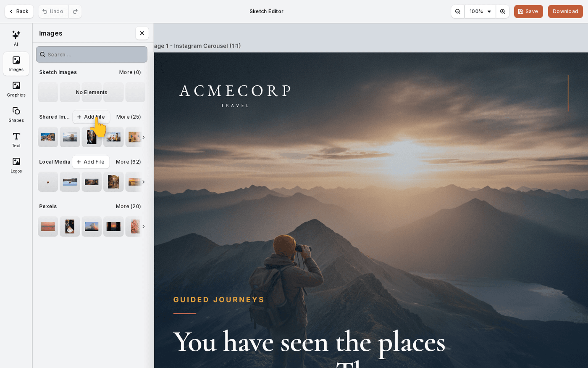
Task: Focus the image Search field
Action: 92,54
